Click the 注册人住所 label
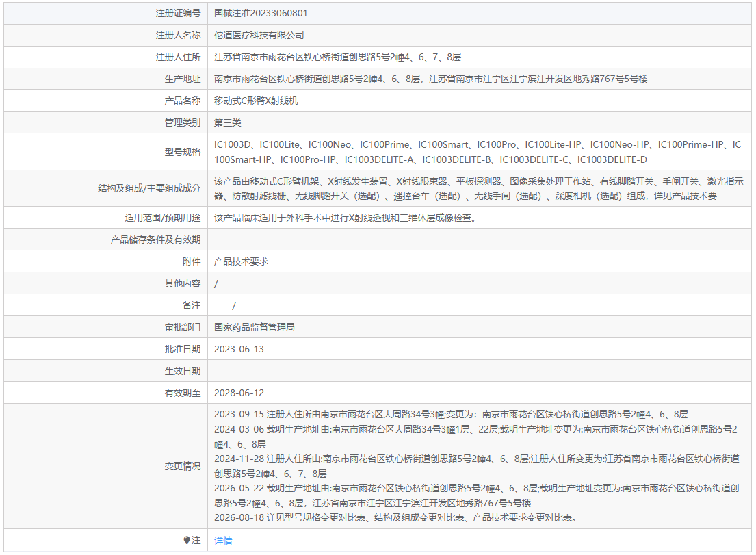This screenshot has height=555, width=756. pyautogui.click(x=178, y=57)
